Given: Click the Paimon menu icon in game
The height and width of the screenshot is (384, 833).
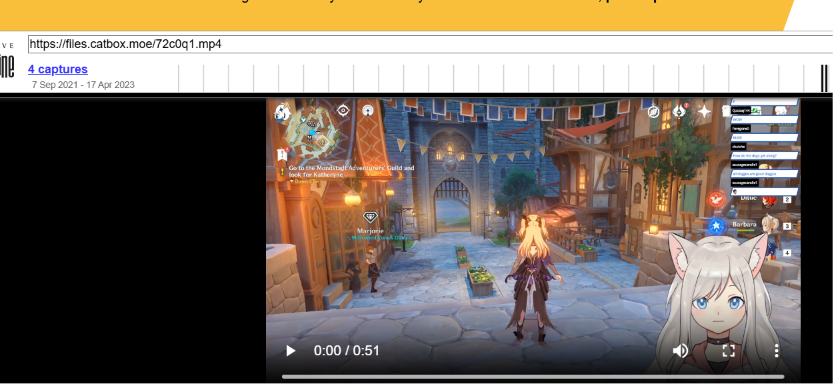Looking at the screenshot, I should pyautogui.click(x=283, y=112).
